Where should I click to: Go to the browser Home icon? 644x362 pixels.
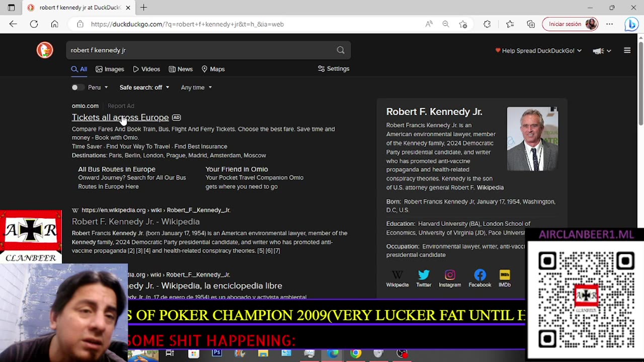(x=54, y=24)
